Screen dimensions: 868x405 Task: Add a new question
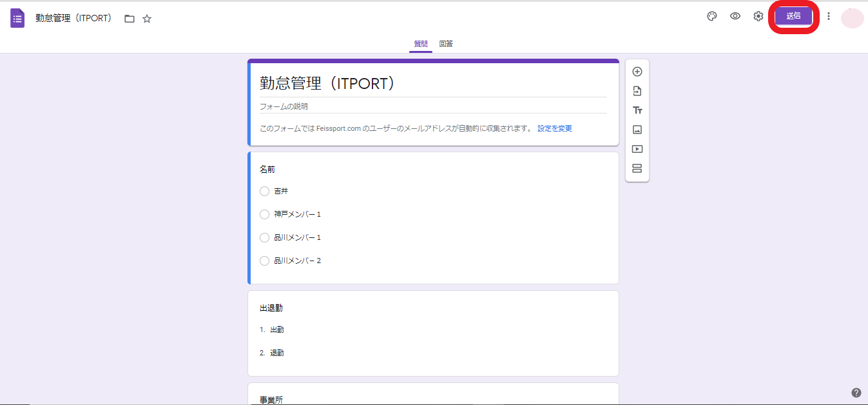click(x=637, y=72)
